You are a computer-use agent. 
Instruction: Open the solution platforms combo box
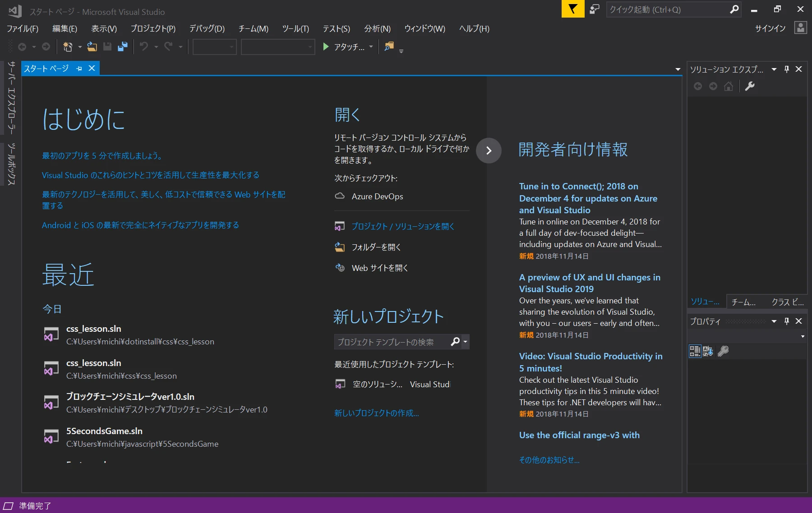coord(278,46)
